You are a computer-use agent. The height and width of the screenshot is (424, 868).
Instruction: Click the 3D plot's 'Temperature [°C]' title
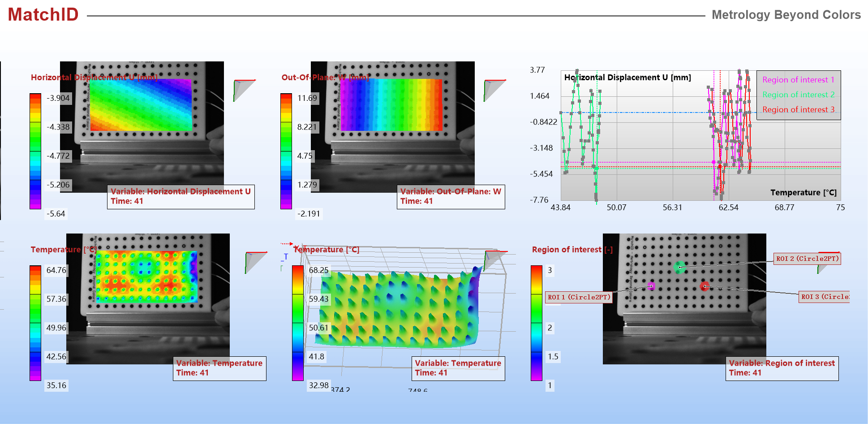tap(327, 250)
